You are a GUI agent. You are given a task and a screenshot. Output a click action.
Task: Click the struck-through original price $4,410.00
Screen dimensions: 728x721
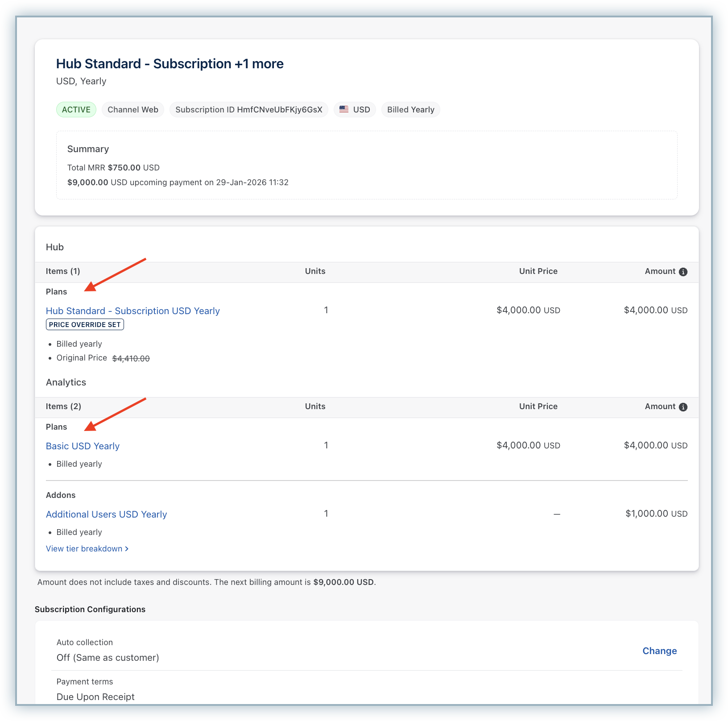coord(131,358)
